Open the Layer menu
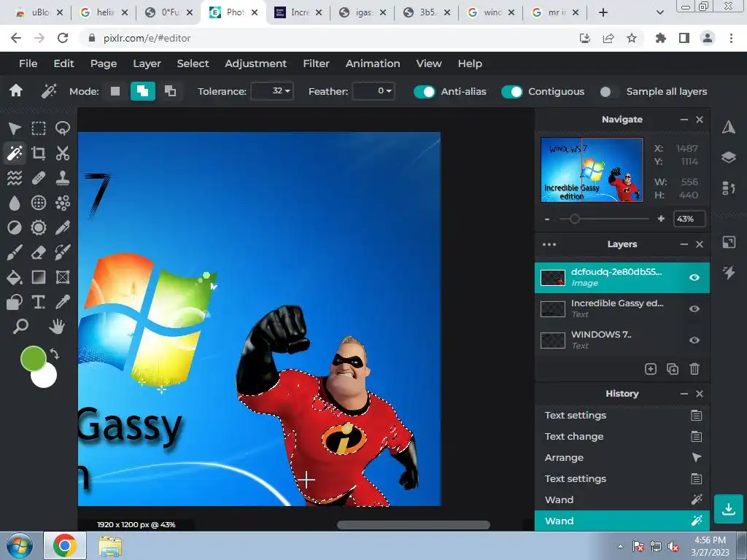 (147, 63)
